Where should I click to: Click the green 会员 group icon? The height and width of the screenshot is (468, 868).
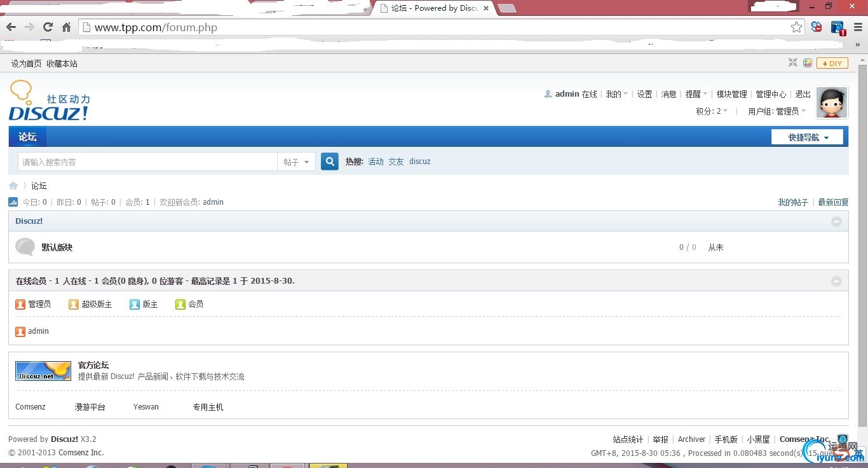pos(180,304)
